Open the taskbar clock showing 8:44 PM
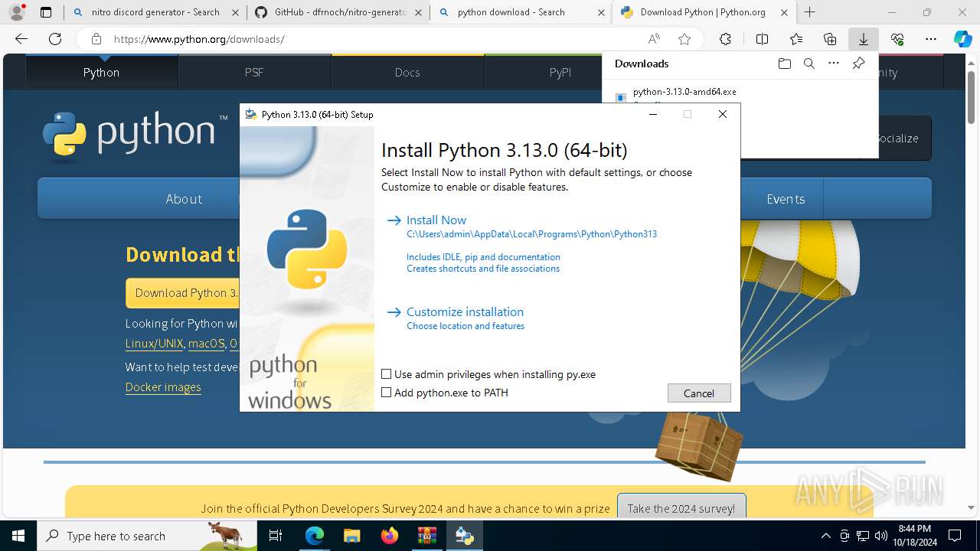 (914, 536)
